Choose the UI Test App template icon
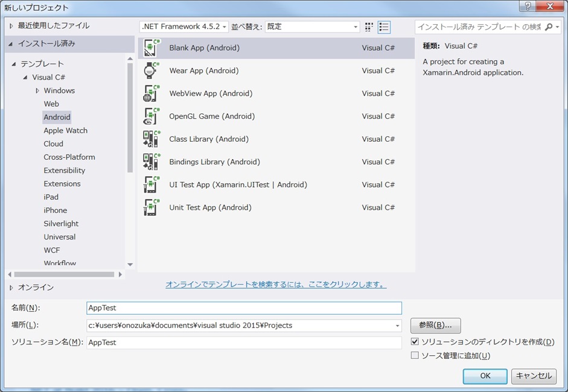This screenshot has height=392, width=568. (x=152, y=185)
